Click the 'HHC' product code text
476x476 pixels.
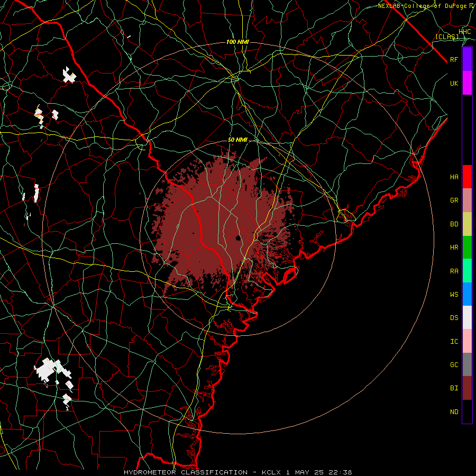point(465,32)
